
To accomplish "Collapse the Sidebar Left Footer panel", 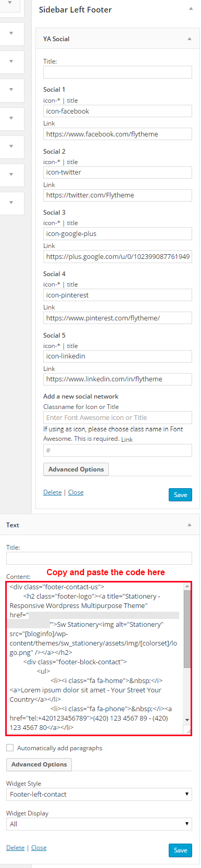I will [x=190, y=10].
